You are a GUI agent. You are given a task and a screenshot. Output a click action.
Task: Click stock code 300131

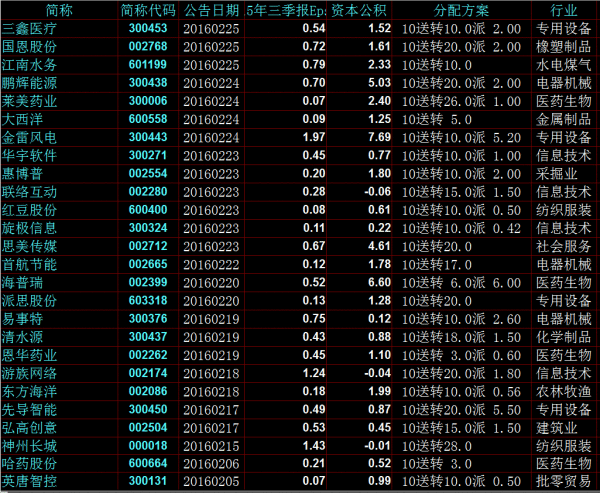tap(148, 480)
